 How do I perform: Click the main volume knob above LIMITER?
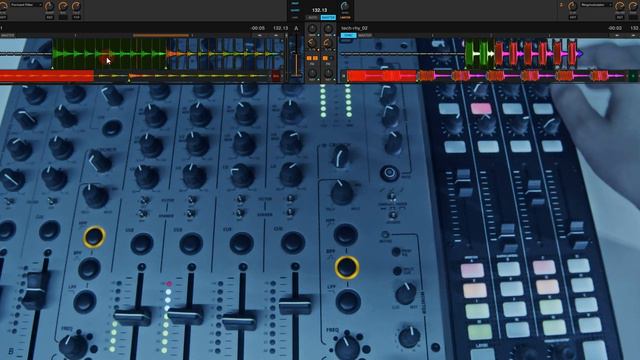coord(345,6)
